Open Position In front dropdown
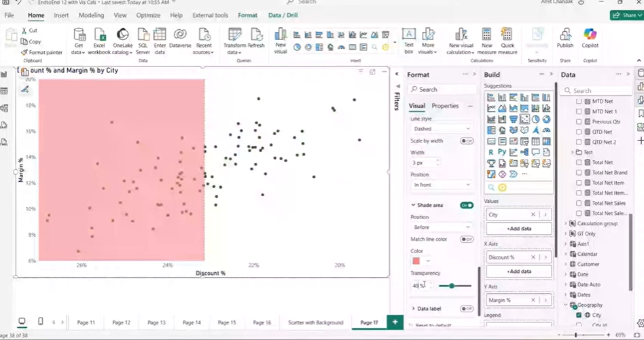Viewport: 644px width, 340px height. coord(442,185)
